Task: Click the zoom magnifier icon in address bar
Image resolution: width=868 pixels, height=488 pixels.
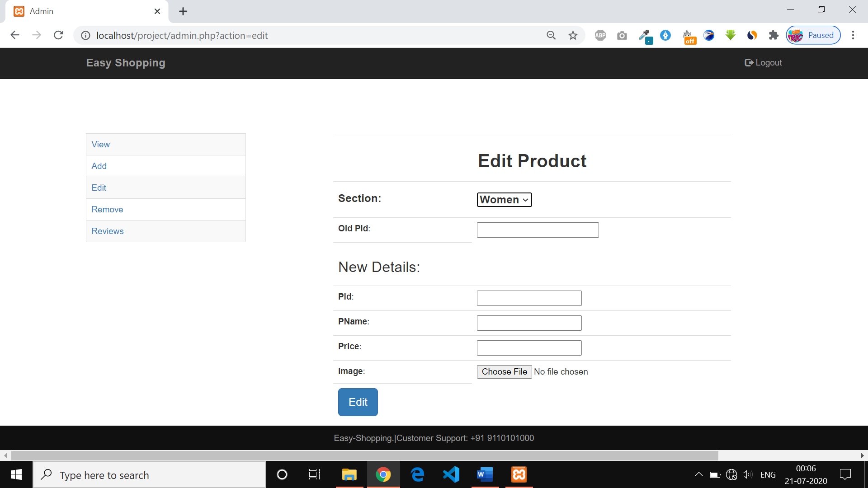Action: click(551, 35)
